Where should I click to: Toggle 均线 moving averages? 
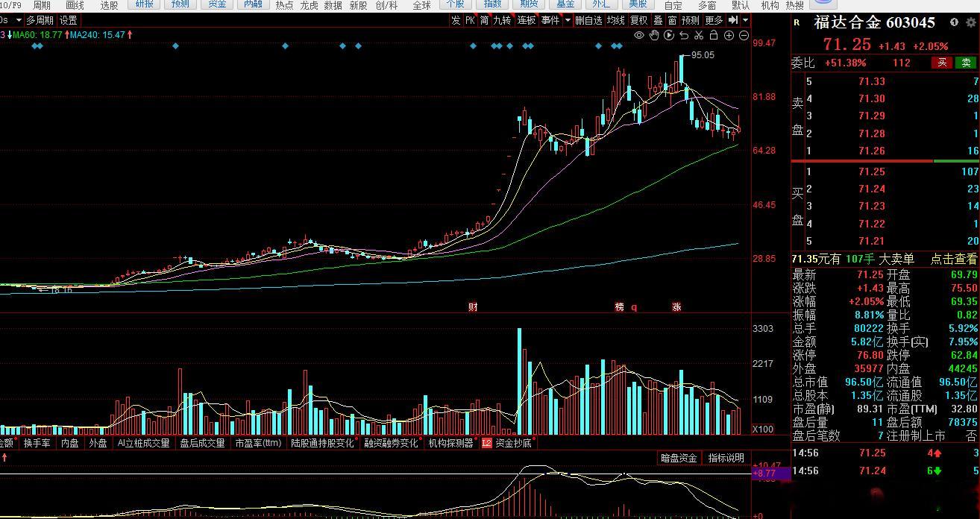(615, 20)
